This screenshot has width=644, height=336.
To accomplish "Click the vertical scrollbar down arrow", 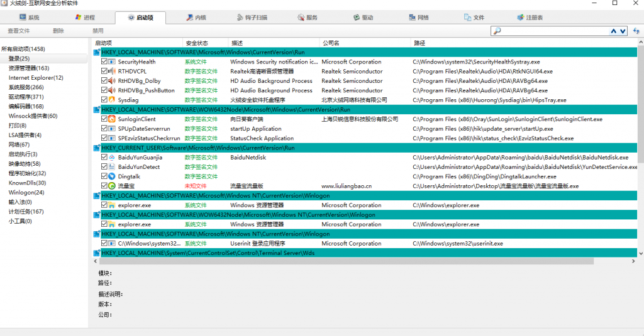I will 640,254.
